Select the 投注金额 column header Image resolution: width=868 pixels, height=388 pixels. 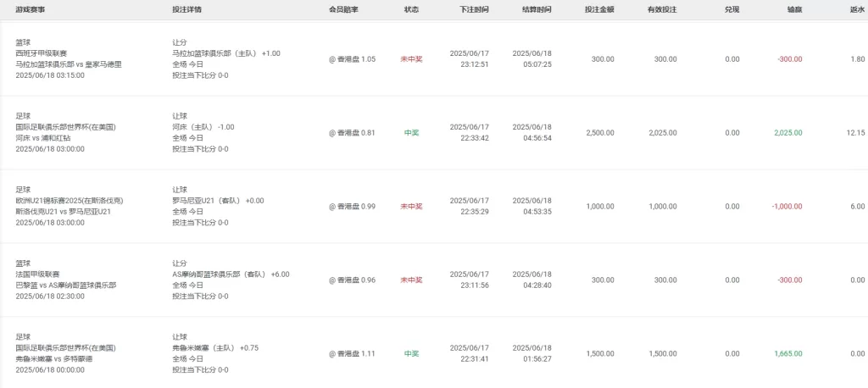click(x=599, y=10)
